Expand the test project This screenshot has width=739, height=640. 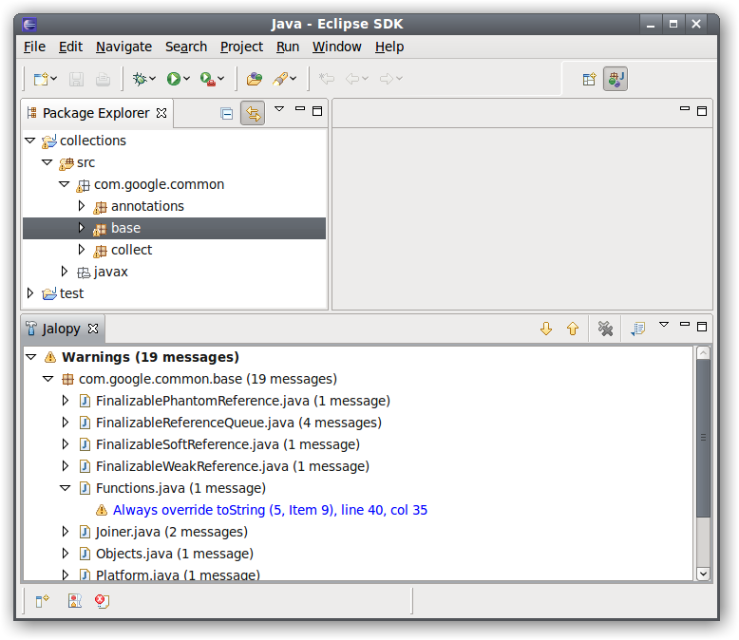(30, 293)
